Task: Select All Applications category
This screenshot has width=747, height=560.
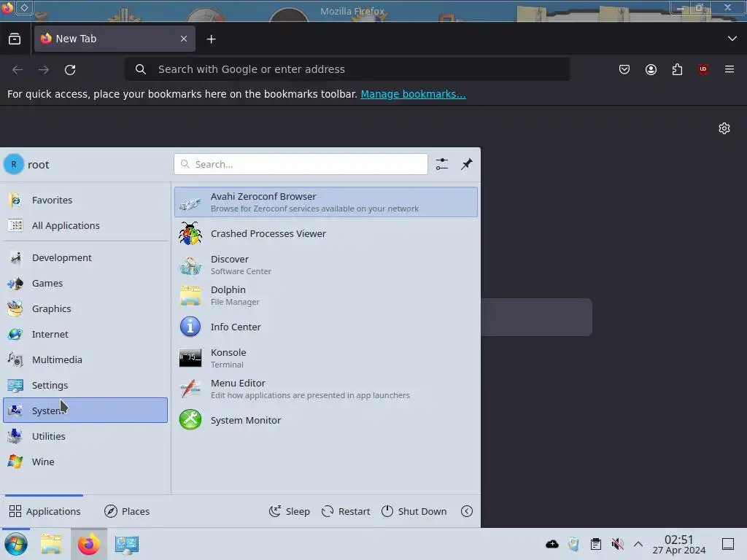Action: click(x=85, y=226)
